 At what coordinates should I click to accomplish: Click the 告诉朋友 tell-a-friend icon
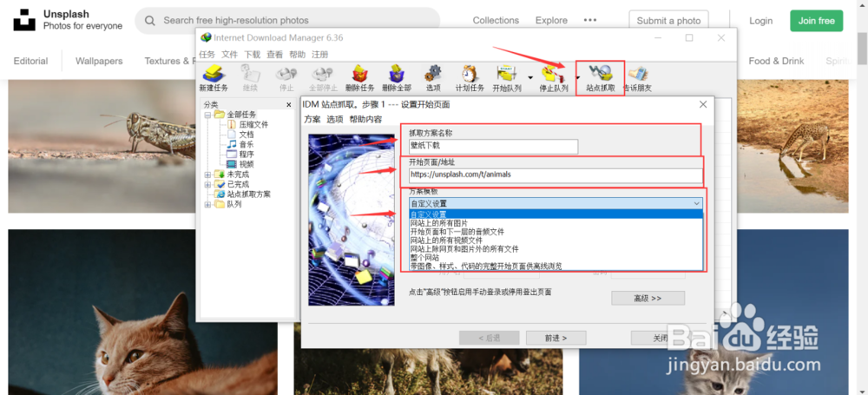tap(638, 78)
